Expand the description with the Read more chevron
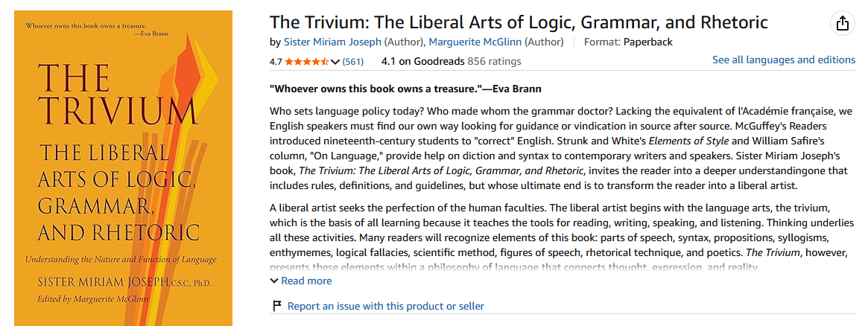Screen dimensions: 868x326 coord(274,281)
